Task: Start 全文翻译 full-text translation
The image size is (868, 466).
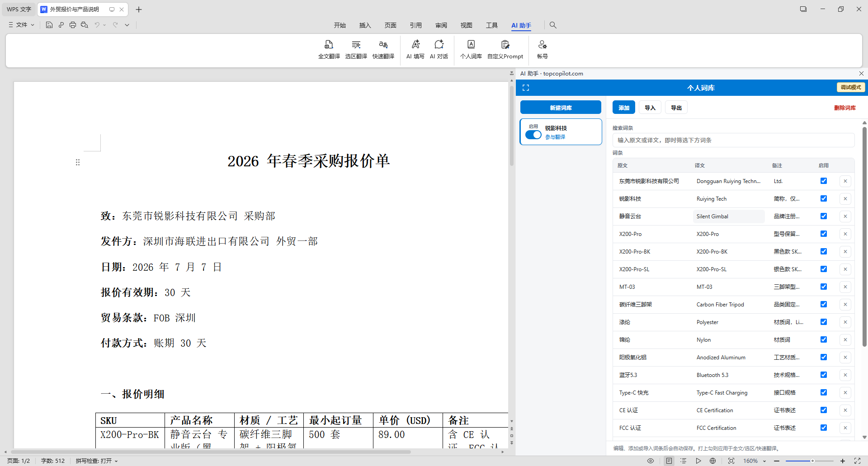Action: (329, 50)
